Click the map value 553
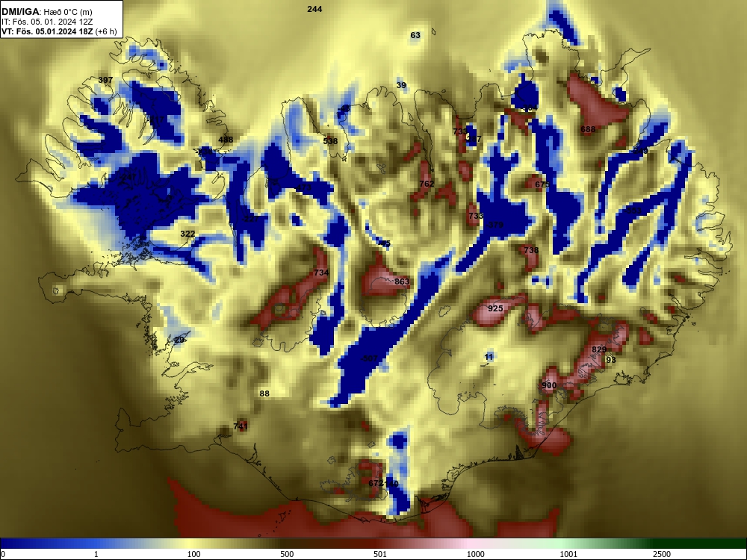 (x=633, y=210)
